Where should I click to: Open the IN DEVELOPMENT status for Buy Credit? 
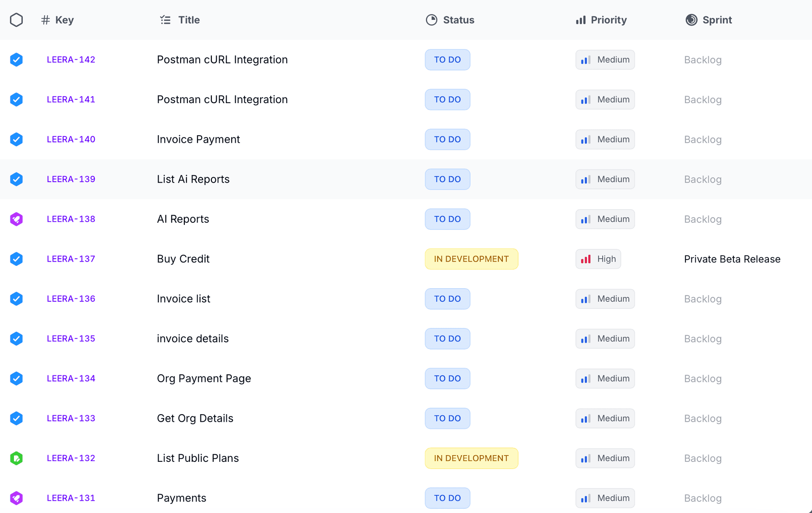click(471, 259)
